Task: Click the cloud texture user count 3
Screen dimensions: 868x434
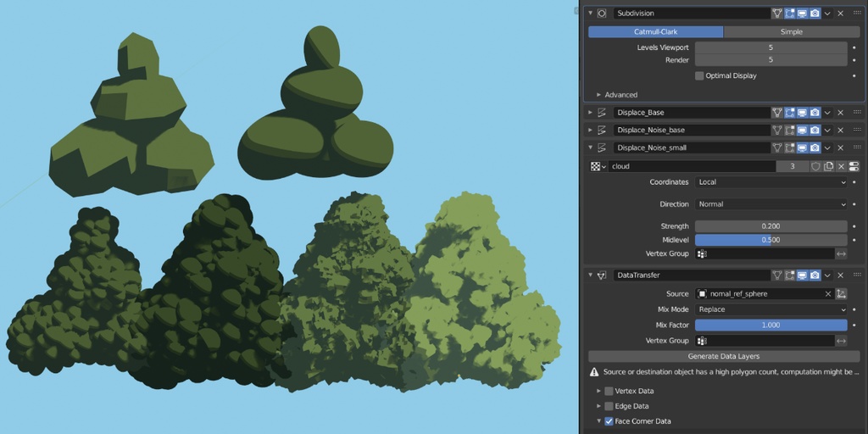Action: (x=793, y=166)
